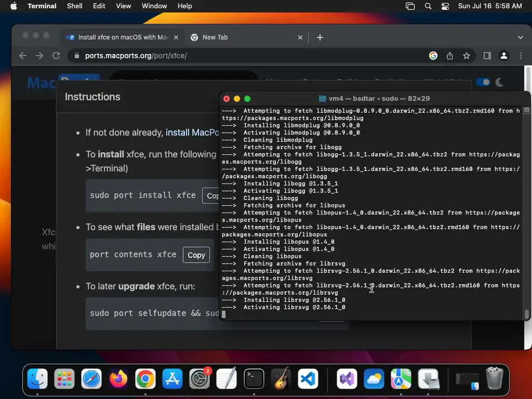The width and height of the screenshot is (532, 399).
Task: Click the Activating librsvg line in Terminal
Action: 283,307
